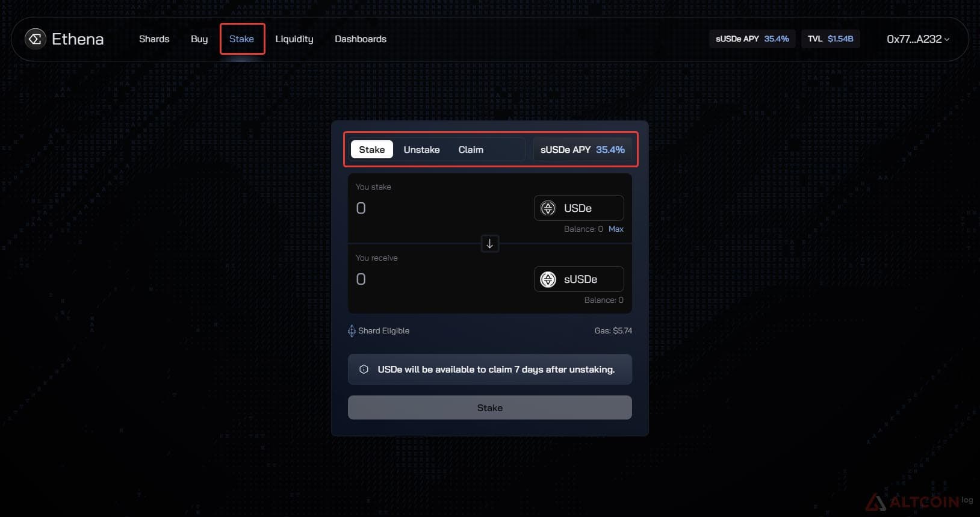This screenshot has height=517, width=980.
Task: Click the USDe token icon
Action: [x=548, y=208]
